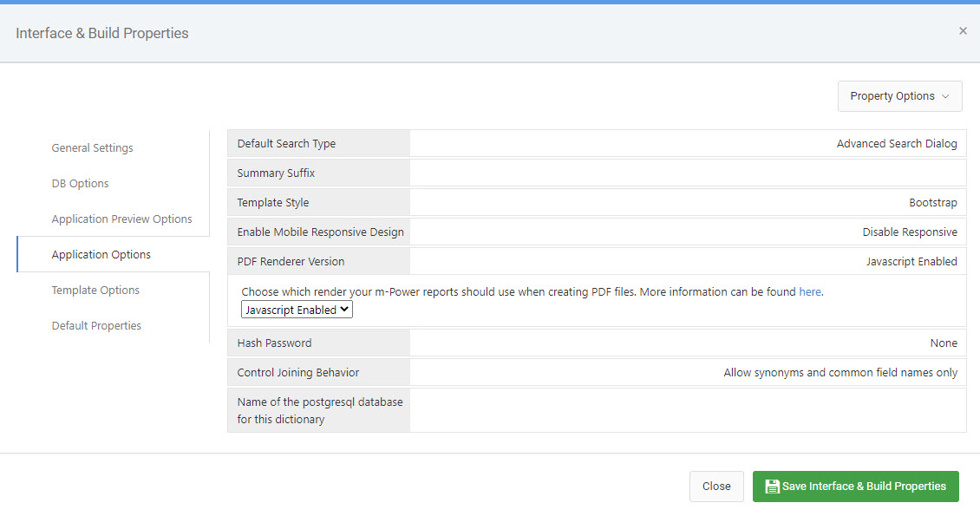Edit the Control Joining Behavior row
The image size is (980, 516).
(597, 372)
